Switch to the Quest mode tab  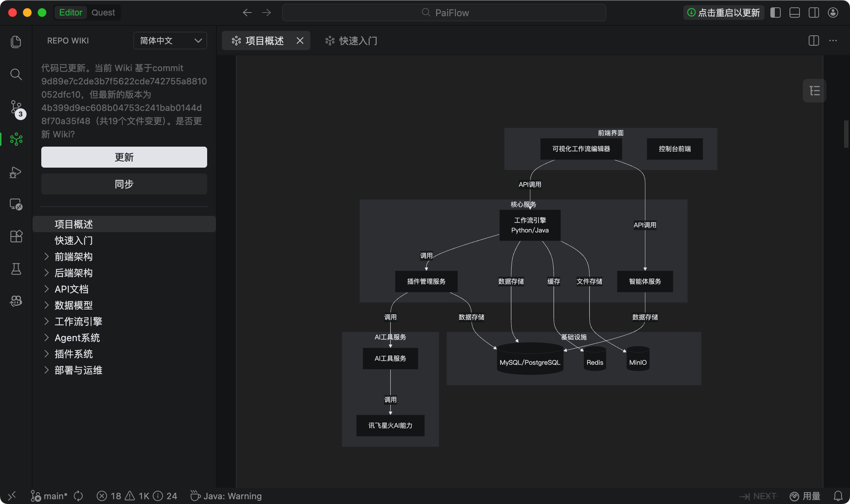103,13
